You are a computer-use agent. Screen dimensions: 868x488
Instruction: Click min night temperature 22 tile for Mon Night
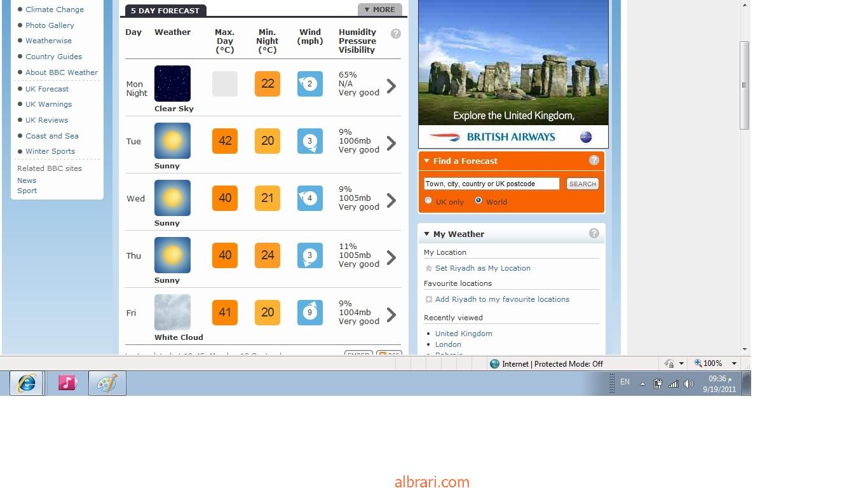click(x=268, y=84)
